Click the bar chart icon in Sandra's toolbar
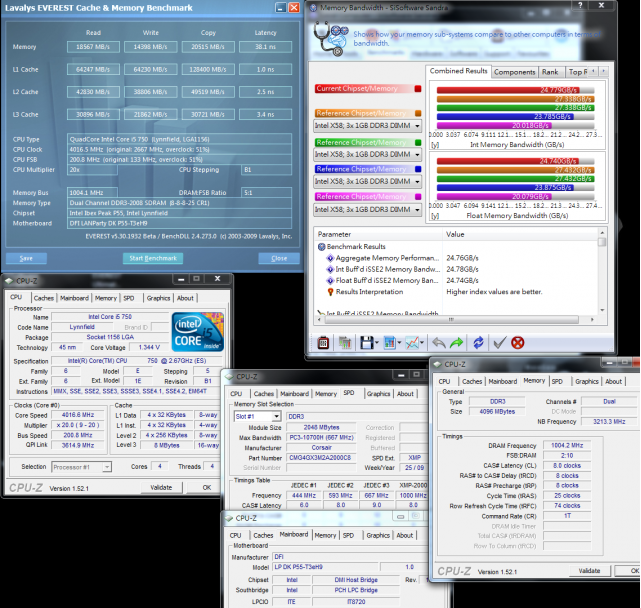The width and height of the screenshot is (641, 608). point(390,343)
